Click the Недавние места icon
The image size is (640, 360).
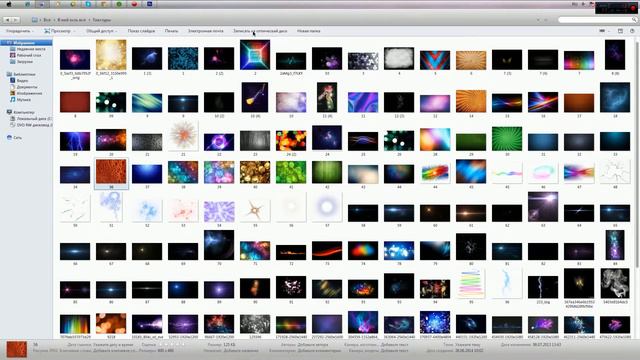tap(13, 49)
